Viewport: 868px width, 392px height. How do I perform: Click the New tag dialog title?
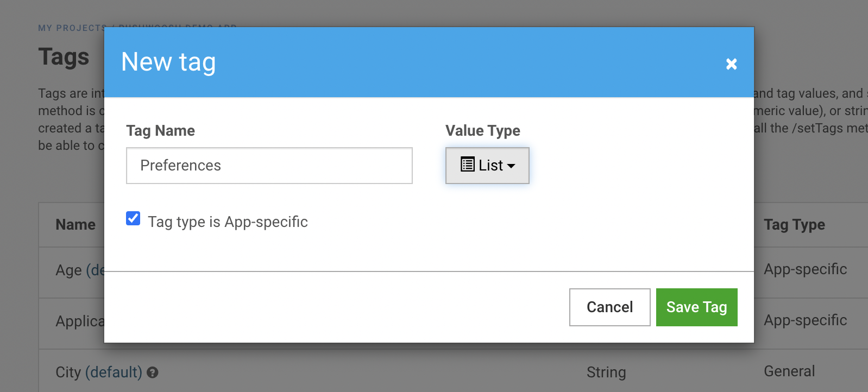[168, 62]
